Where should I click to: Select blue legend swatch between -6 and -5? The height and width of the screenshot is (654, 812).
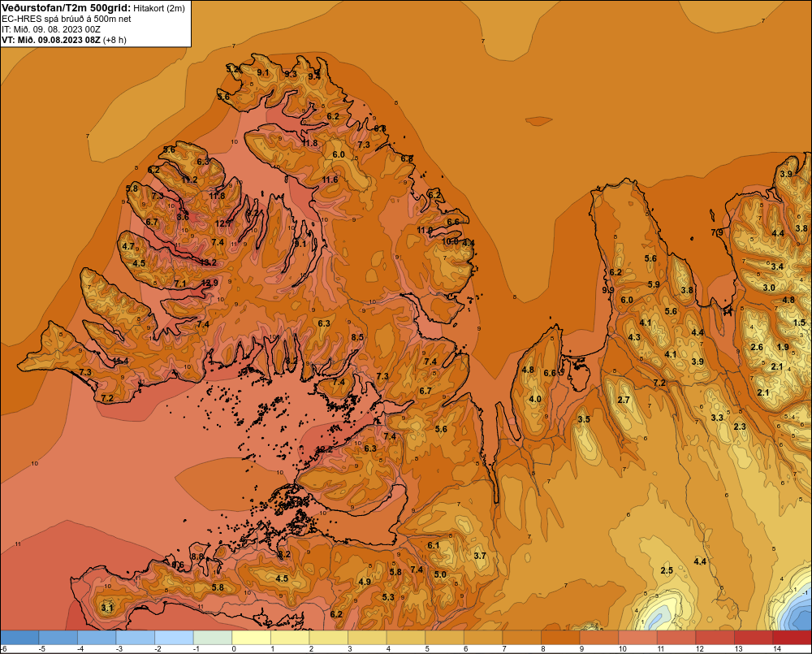[x=19, y=638]
